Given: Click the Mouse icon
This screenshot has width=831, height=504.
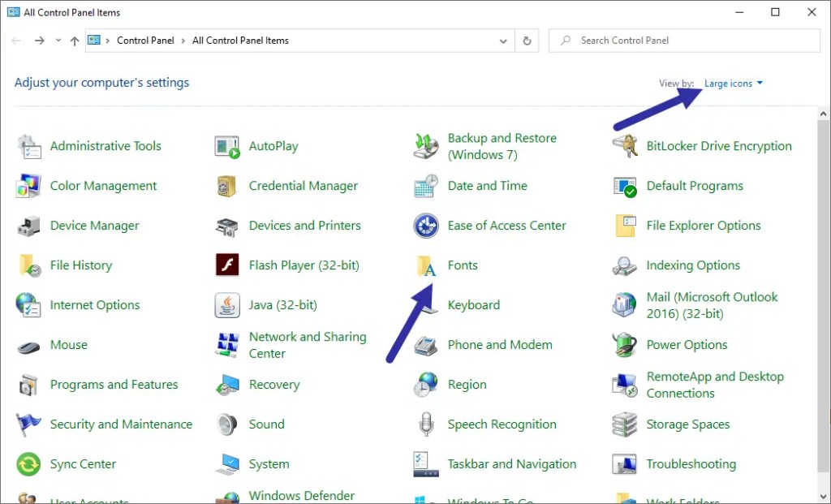Looking at the screenshot, I should (29, 347).
